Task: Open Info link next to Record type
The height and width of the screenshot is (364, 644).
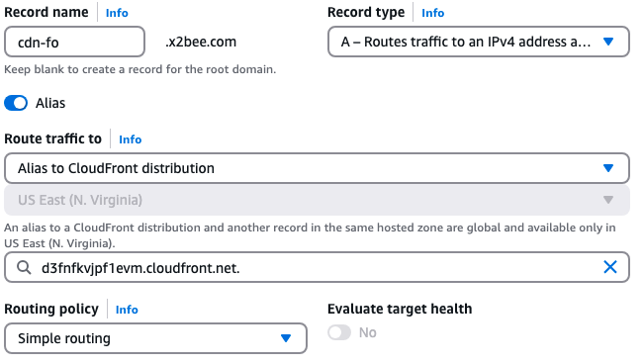Action: click(x=433, y=13)
